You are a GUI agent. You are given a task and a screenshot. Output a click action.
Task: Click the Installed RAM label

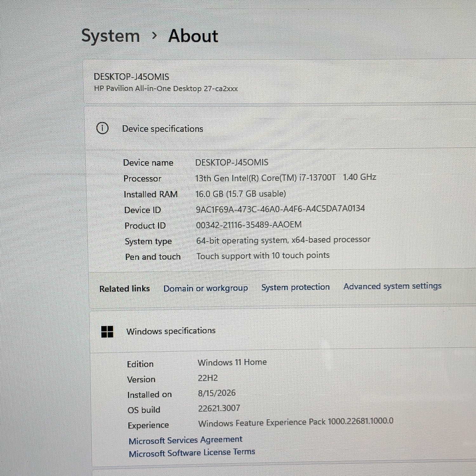(x=151, y=194)
